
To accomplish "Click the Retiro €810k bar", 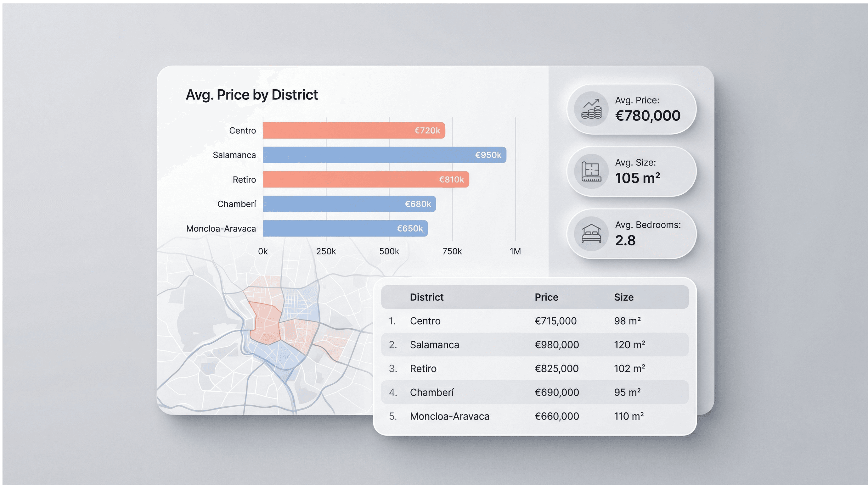I will pyautogui.click(x=366, y=180).
